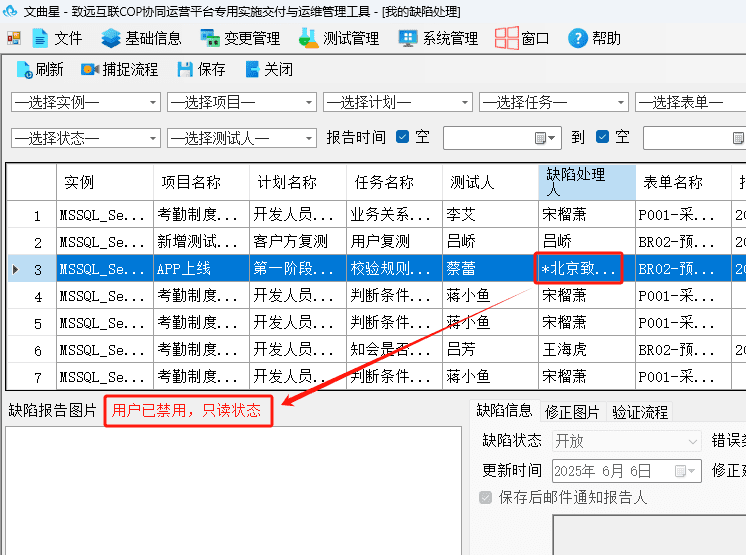Viewport: 746px width, 555px height.
Task: Open the 验证流程 tab
Action: pyautogui.click(x=640, y=412)
